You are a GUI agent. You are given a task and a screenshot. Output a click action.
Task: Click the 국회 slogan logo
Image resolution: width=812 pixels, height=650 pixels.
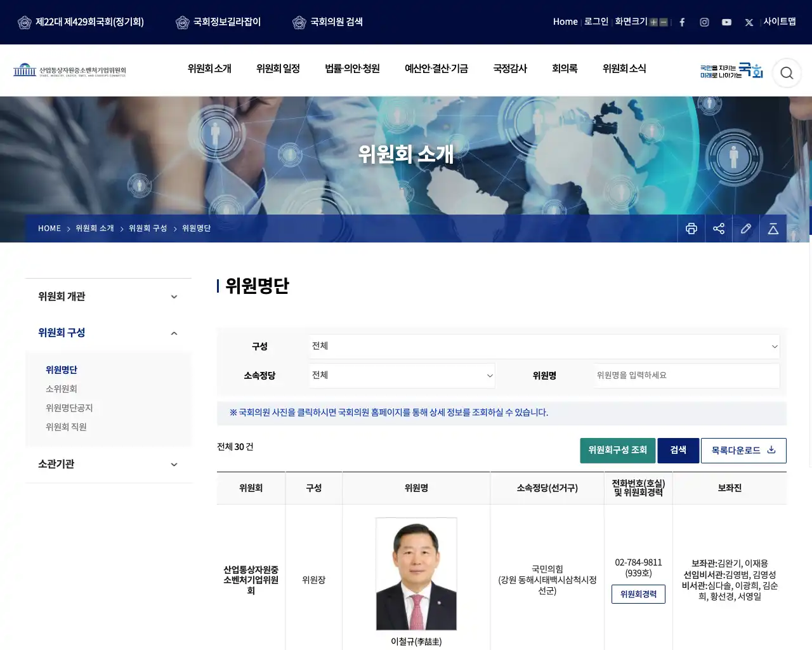tap(731, 70)
